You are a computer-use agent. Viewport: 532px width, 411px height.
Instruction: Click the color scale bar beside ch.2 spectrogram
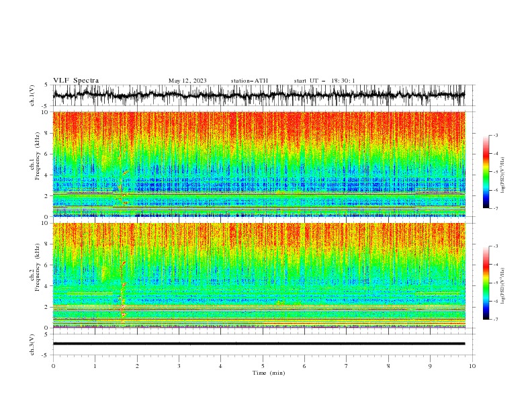pos(486,283)
